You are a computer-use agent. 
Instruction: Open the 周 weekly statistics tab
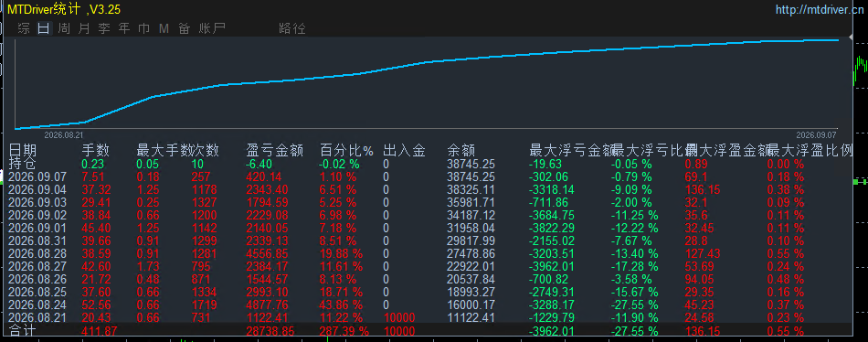64,28
